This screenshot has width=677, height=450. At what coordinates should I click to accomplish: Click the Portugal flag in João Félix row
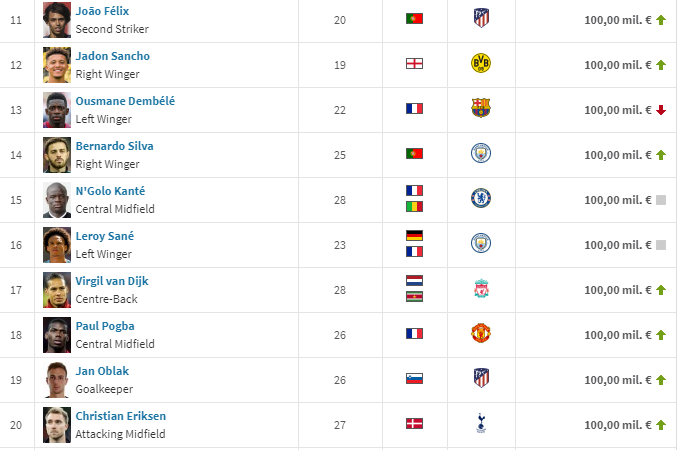point(414,19)
